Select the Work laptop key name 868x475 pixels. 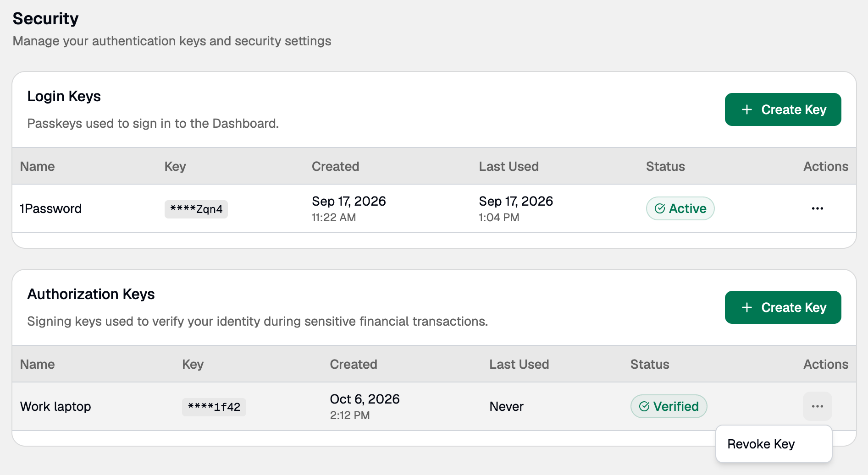tap(55, 406)
